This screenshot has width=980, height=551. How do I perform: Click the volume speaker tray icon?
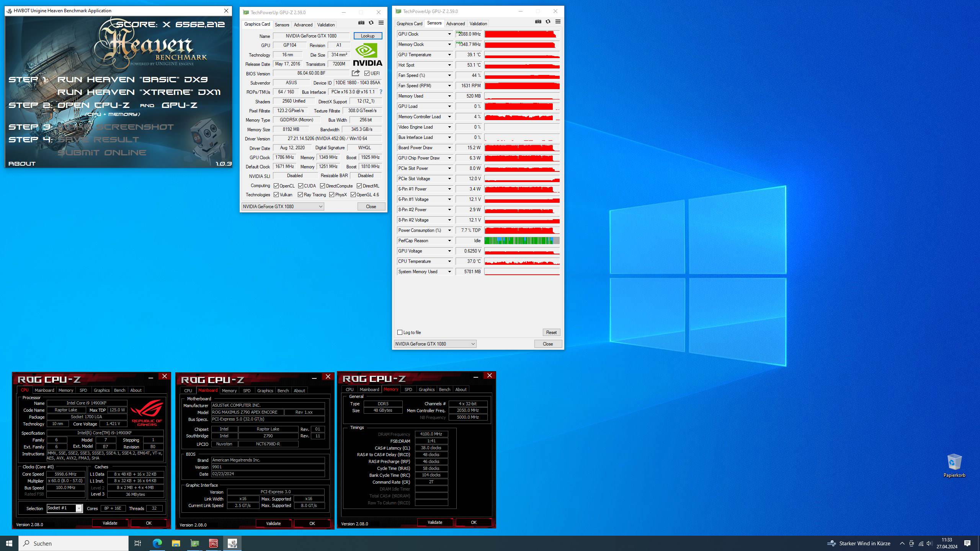(929, 543)
